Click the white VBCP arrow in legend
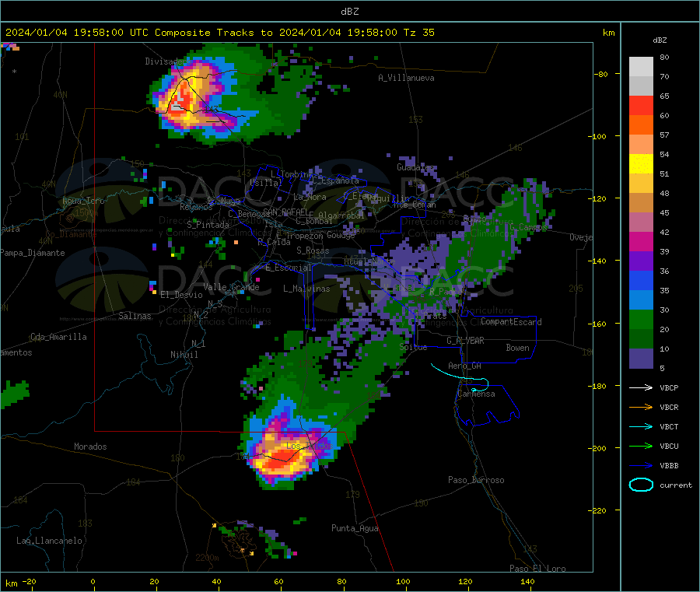700x592 pixels. (641, 387)
